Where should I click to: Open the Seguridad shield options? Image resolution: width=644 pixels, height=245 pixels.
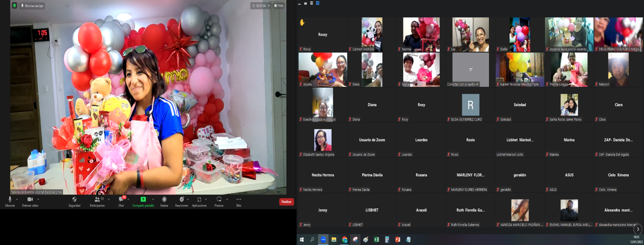(x=74, y=201)
